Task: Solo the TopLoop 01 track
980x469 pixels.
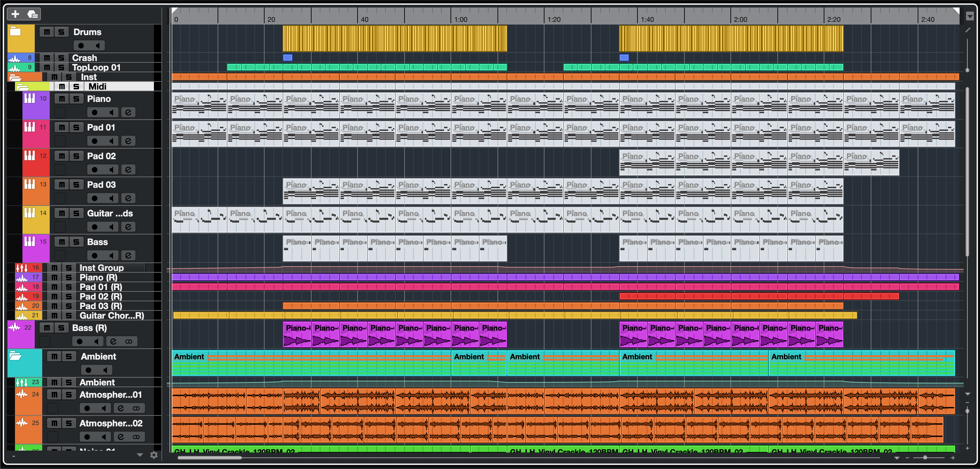Action: (61, 67)
